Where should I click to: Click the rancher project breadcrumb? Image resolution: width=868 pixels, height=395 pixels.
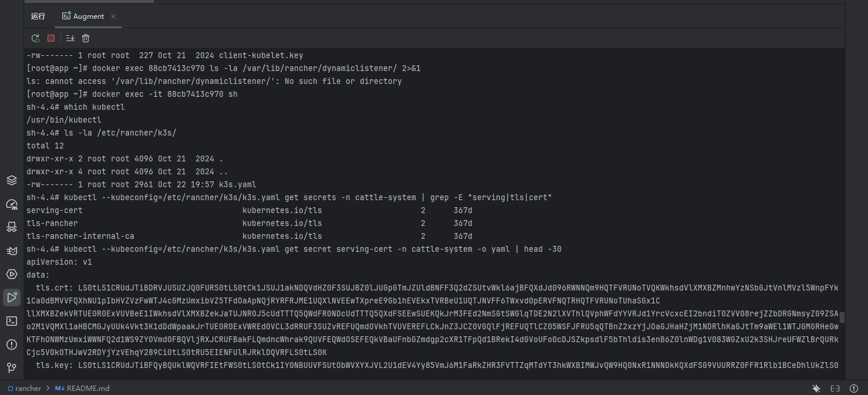point(25,388)
